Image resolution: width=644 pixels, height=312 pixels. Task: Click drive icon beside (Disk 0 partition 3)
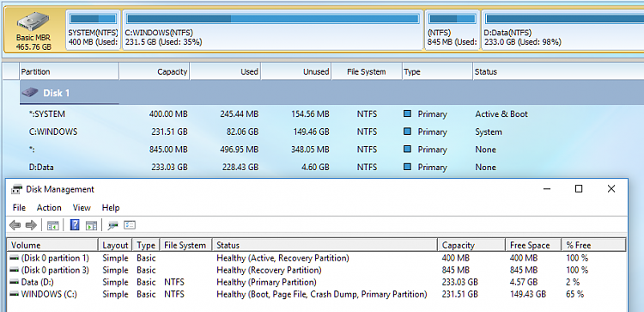tap(15, 270)
